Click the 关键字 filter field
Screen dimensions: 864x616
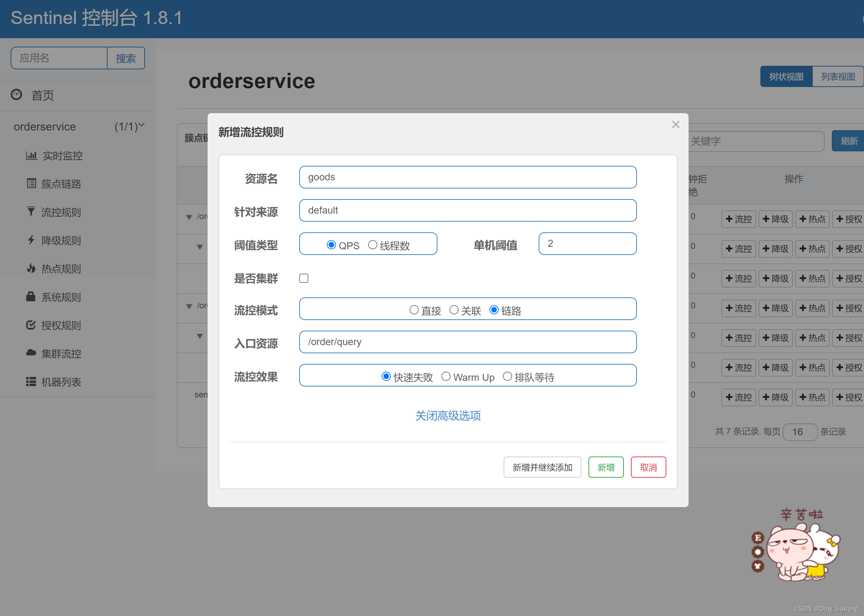click(756, 141)
